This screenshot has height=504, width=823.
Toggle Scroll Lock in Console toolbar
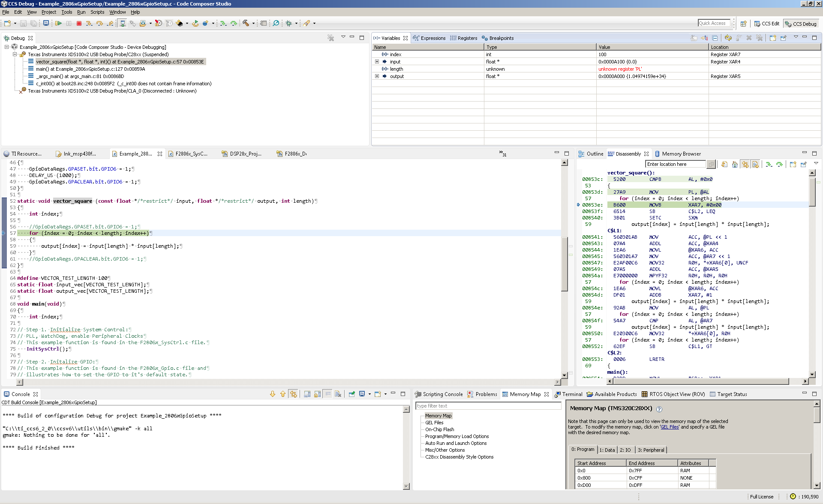pyautogui.click(x=318, y=394)
